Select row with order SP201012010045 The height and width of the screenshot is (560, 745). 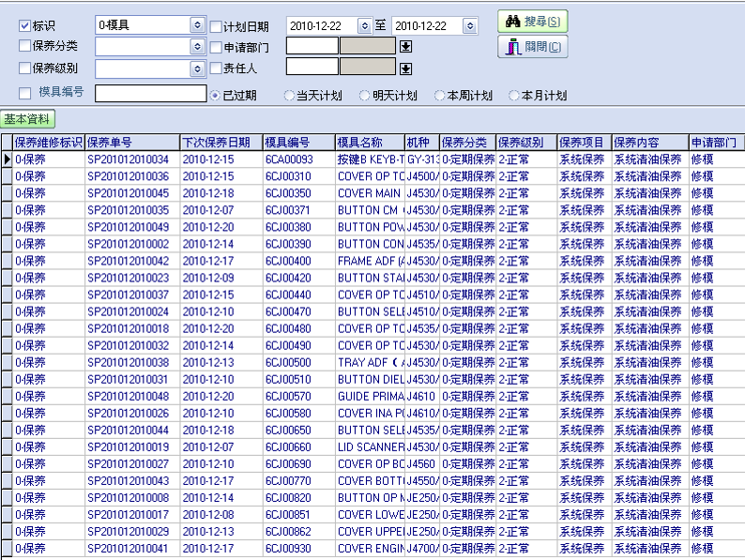(129, 193)
